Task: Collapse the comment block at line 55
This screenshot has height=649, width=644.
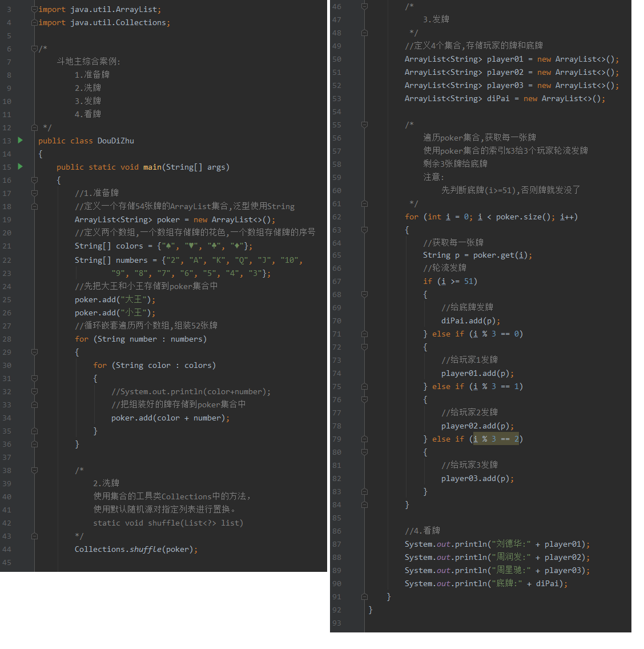Action: 364,125
